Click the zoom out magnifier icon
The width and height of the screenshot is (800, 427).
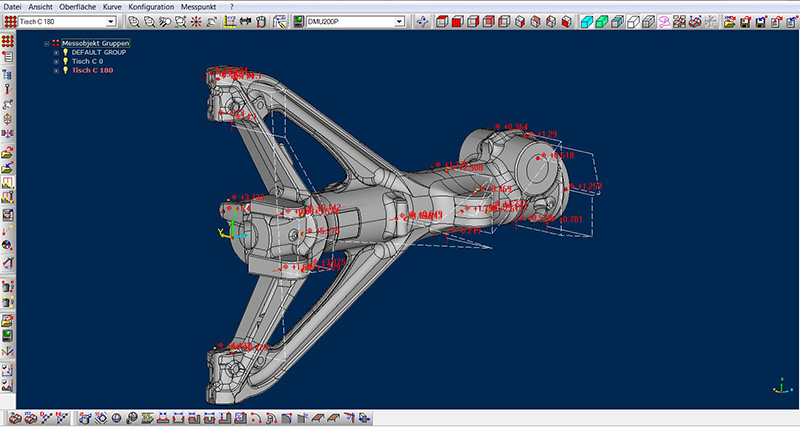[x=149, y=21]
